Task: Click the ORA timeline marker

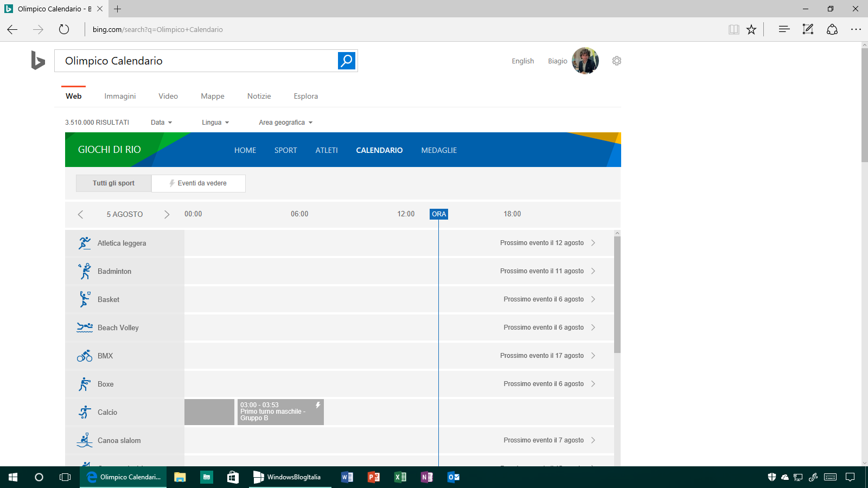Action: click(439, 214)
